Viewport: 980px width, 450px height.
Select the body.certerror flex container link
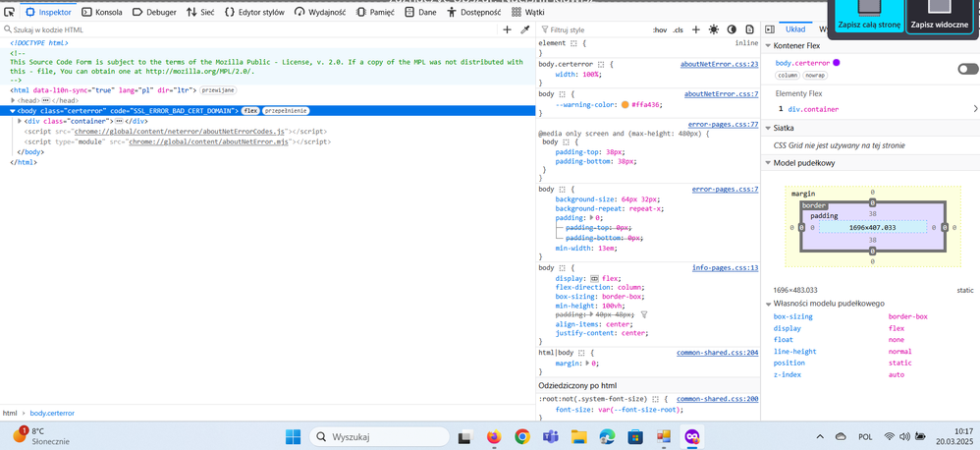(x=802, y=63)
